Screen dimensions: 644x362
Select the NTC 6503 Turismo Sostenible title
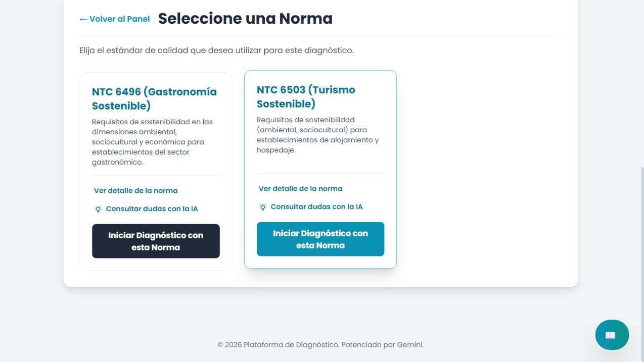pyautogui.click(x=306, y=97)
